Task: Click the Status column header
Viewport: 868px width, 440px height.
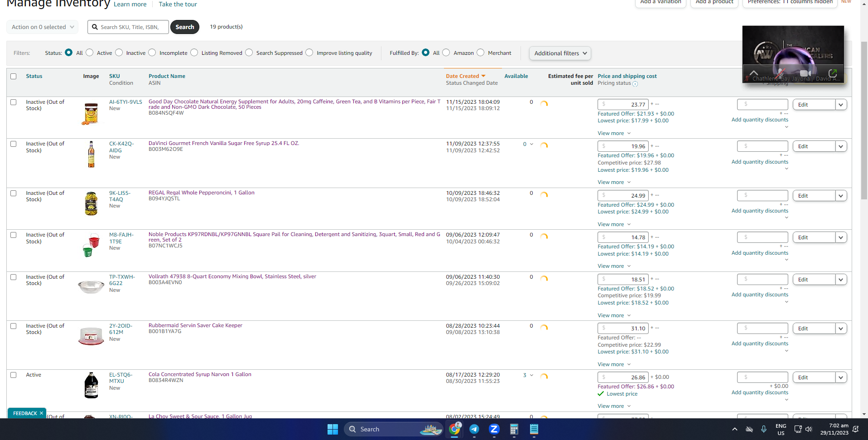Action: point(34,77)
